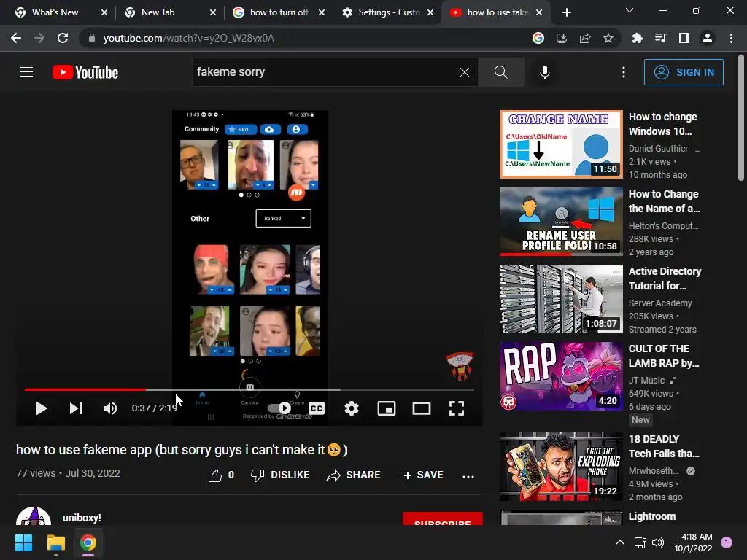Open media controls icon in toolbar
The height and width of the screenshot is (560, 747).
click(x=660, y=38)
